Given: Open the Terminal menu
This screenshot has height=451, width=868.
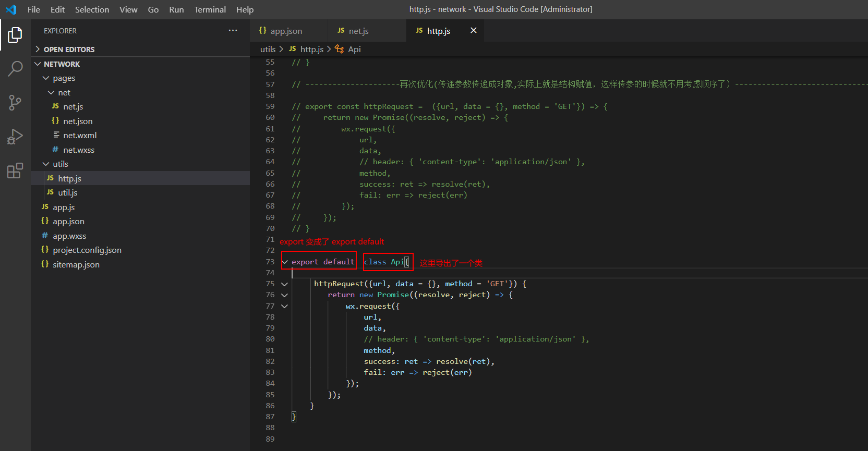Looking at the screenshot, I should [x=210, y=9].
